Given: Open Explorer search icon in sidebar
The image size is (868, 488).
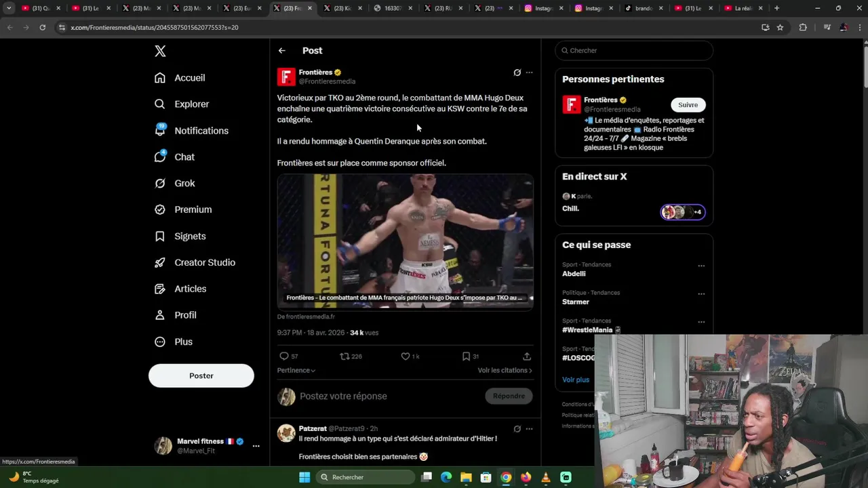Looking at the screenshot, I should (160, 104).
